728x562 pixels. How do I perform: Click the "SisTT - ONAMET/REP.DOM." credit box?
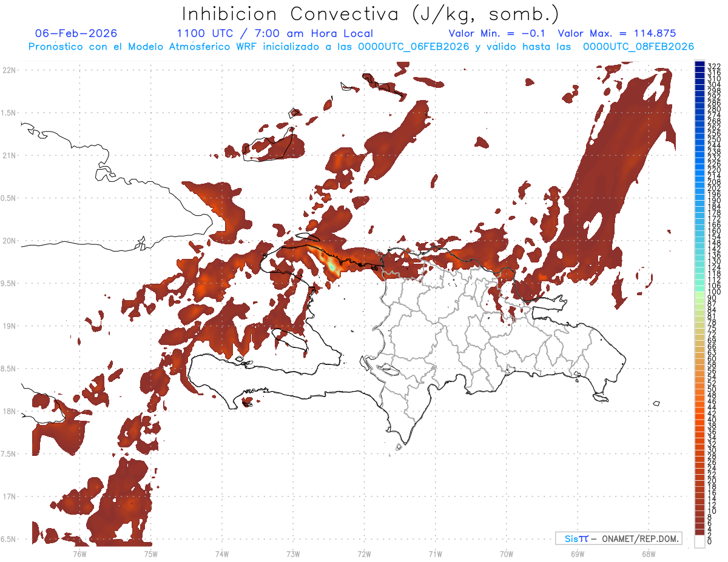tap(618, 538)
